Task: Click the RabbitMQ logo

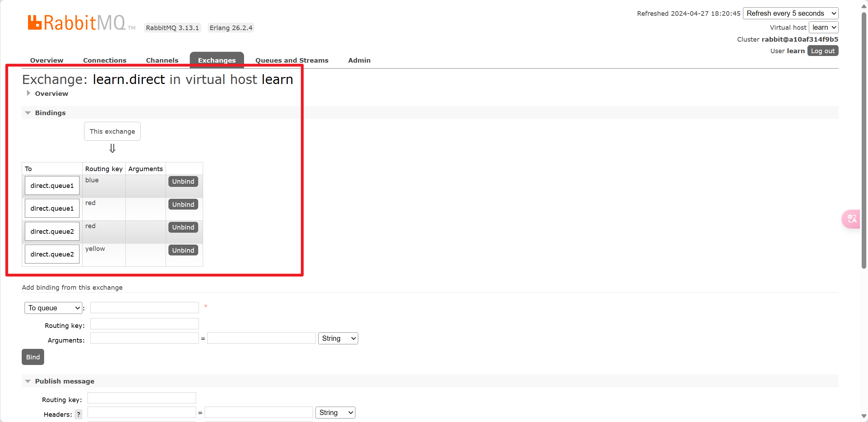Action: (76, 23)
